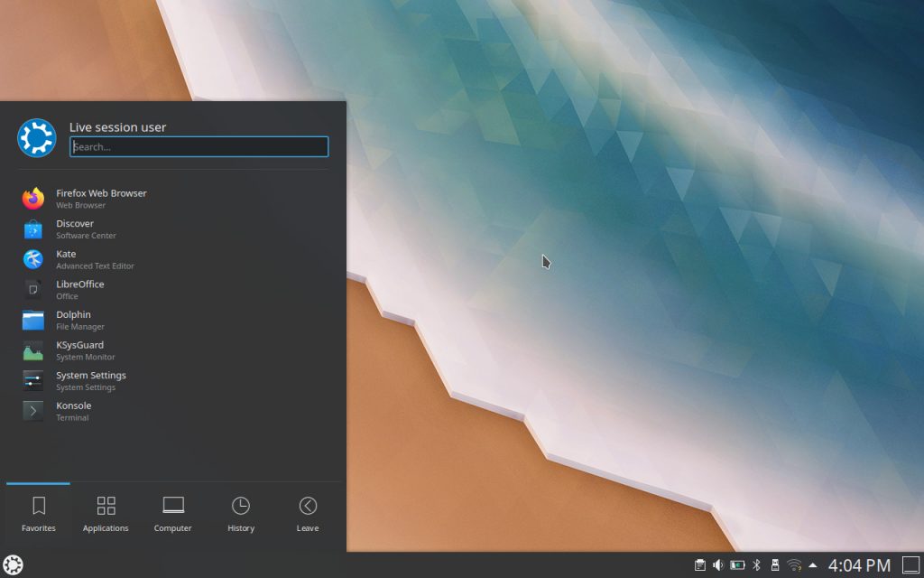924x578 pixels.
Task: Click the Show Desktop panel button
Action: [x=911, y=565]
